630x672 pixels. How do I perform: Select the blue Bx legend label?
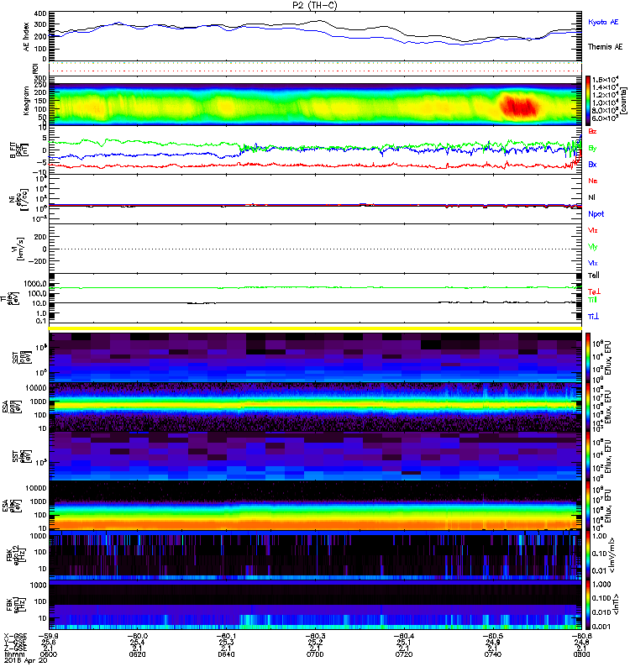click(x=592, y=164)
